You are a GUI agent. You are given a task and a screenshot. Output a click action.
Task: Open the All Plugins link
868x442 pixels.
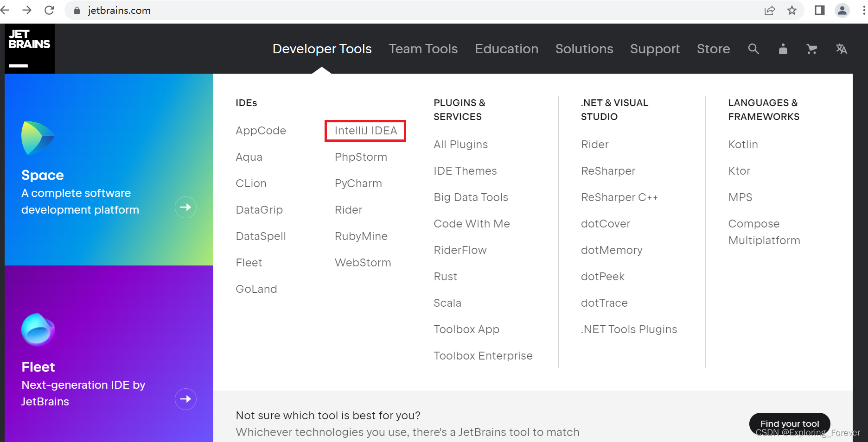point(461,145)
